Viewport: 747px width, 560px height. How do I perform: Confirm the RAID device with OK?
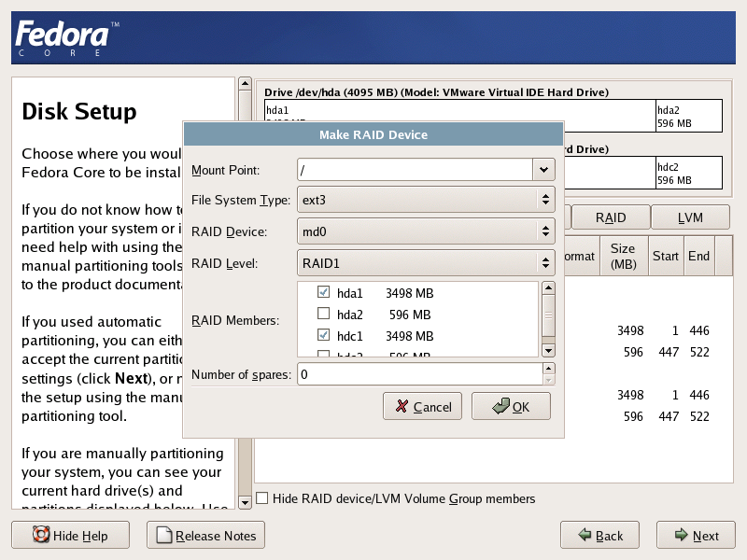(511, 406)
